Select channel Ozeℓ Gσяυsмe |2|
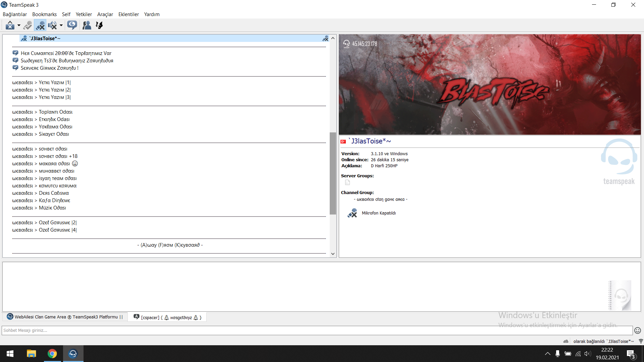 [45, 223]
